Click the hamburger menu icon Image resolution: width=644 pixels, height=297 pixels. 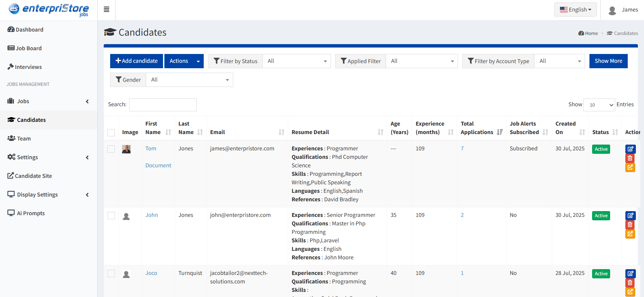[106, 10]
